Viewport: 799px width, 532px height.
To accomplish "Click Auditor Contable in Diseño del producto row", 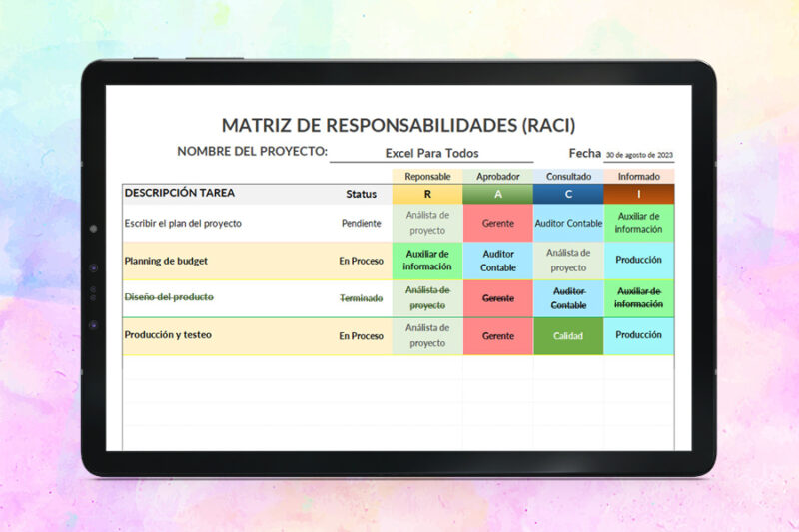I will pyautogui.click(x=568, y=298).
